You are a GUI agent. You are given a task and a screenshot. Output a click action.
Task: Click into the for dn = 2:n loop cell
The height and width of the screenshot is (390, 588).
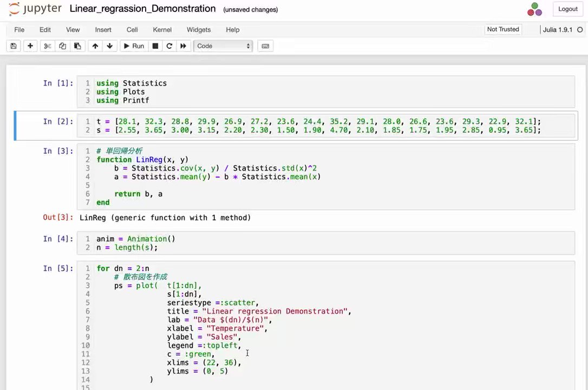click(325, 326)
